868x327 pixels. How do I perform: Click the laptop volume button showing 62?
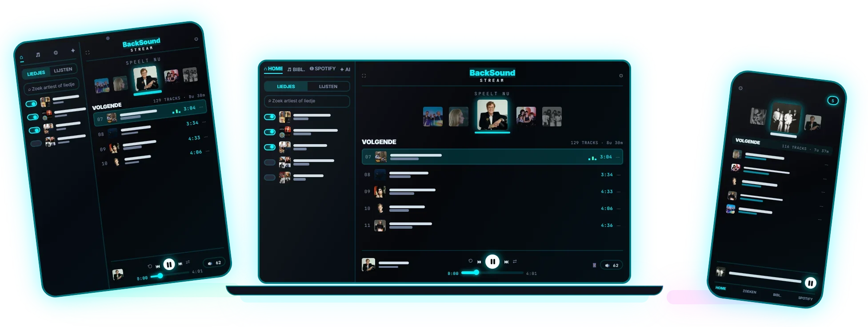(x=612, y=265)
